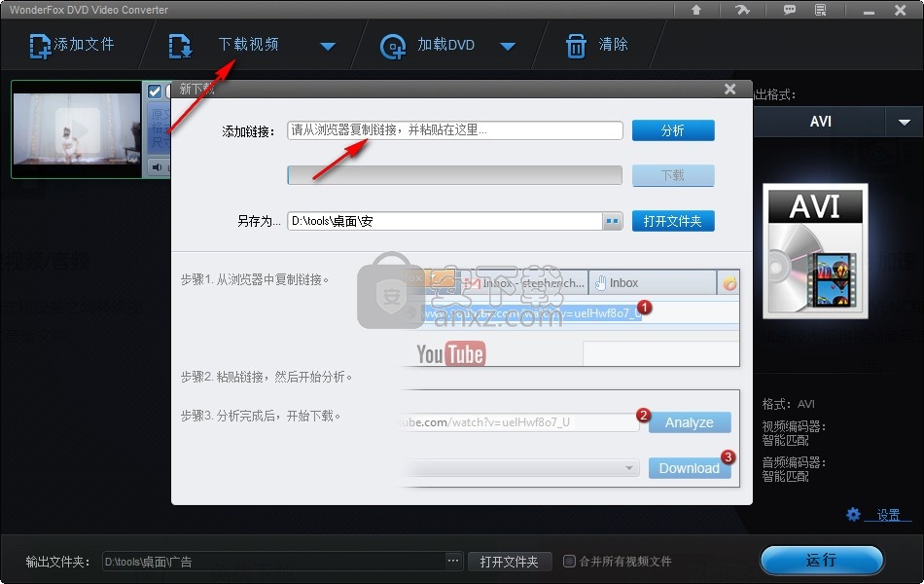
Task: Click the 音频编码器 label text
Action: pyautogui.click(x=793, y=462)
